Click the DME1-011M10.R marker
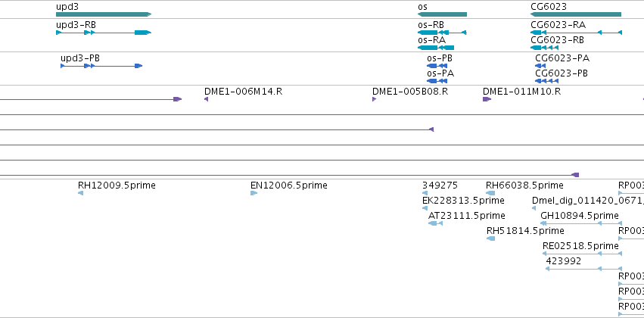The height and width of the screenshot is (318, 644). tap(487, 99)
